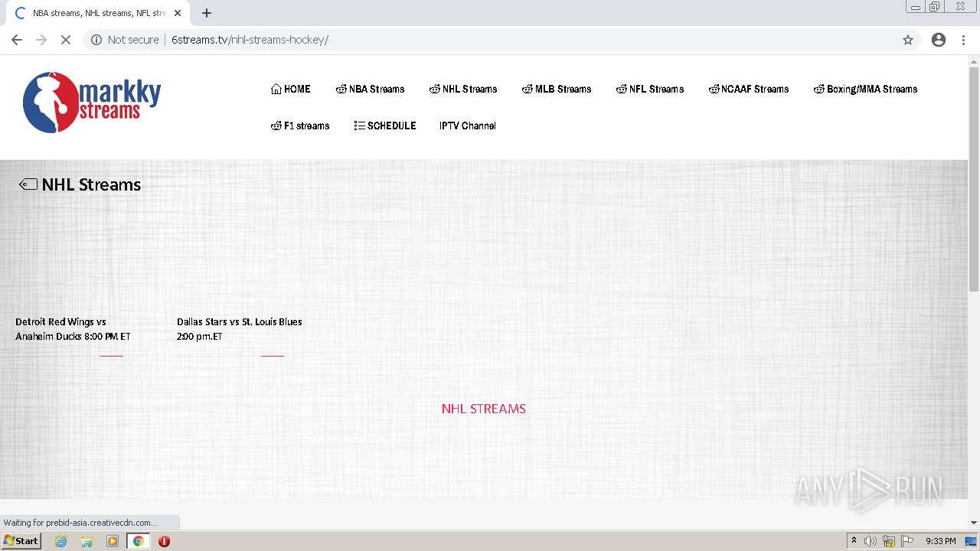Open the network tray icon
This screenshot has width=980, height=551.
coord(889,541)
